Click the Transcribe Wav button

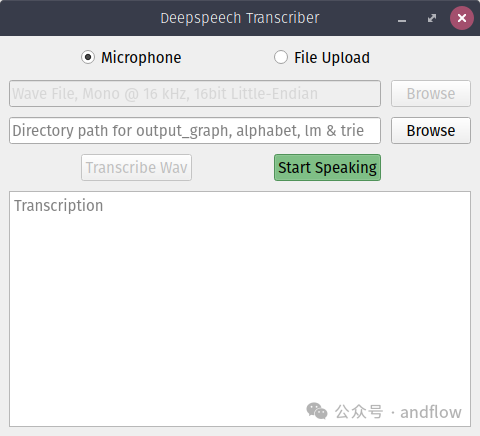click(136, 167)
